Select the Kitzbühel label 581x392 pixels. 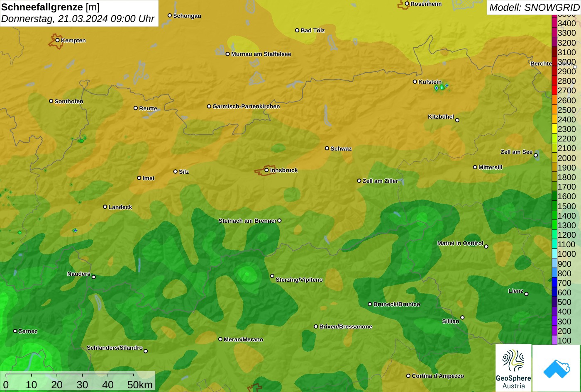click(441, 117)
